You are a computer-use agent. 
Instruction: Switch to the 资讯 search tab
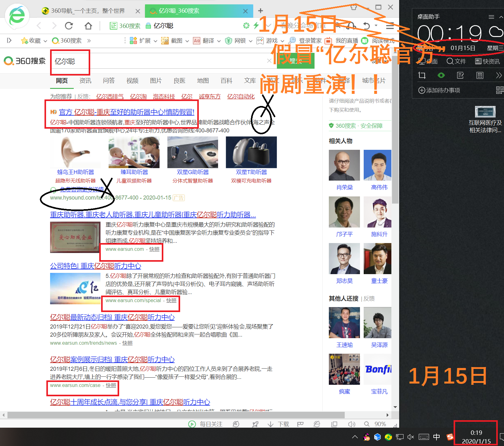click(85, 81)
